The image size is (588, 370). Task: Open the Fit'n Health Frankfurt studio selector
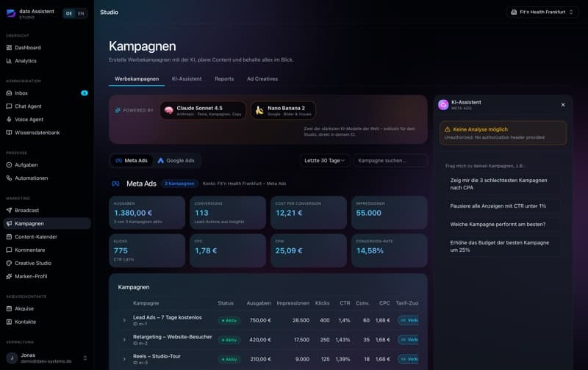tap(542, 12)
